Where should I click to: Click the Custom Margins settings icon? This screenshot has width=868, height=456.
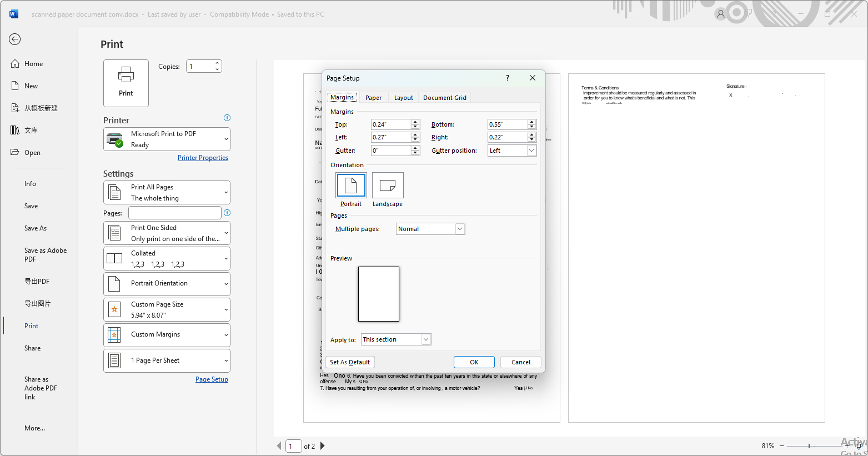pos(115,334)
